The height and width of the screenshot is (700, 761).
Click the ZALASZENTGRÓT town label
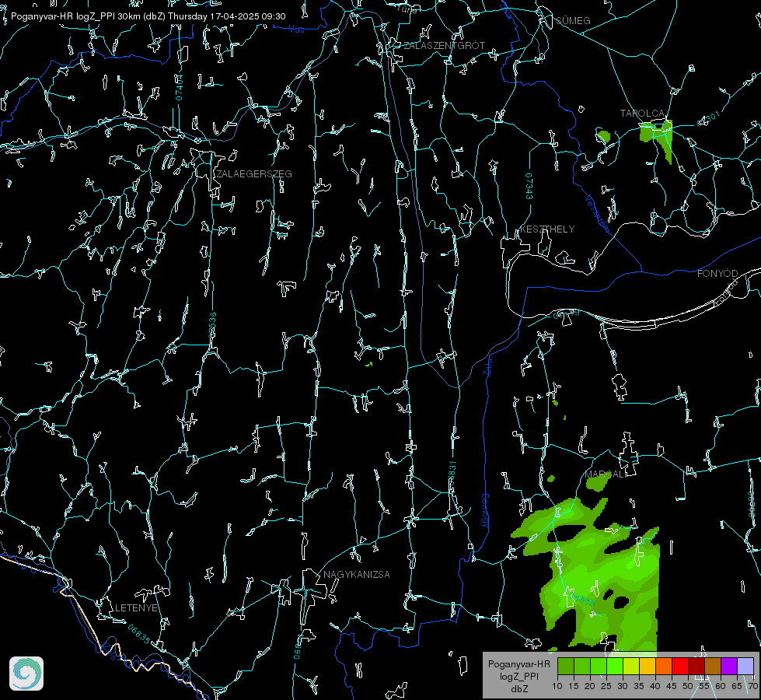444,46
